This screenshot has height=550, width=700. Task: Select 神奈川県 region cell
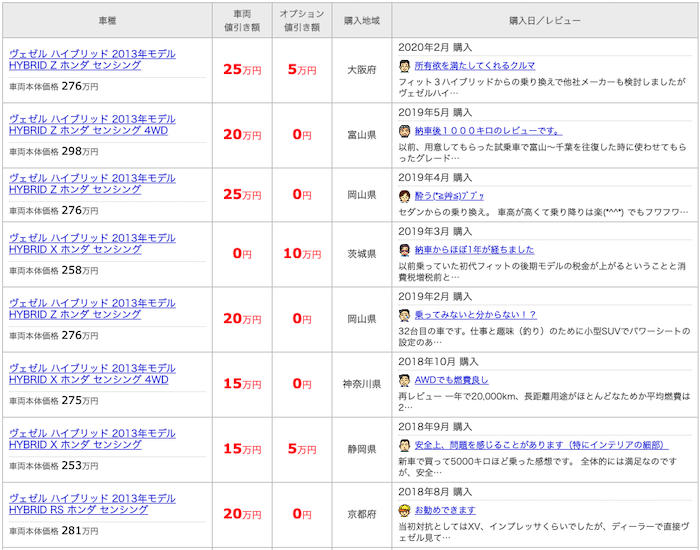362,384
